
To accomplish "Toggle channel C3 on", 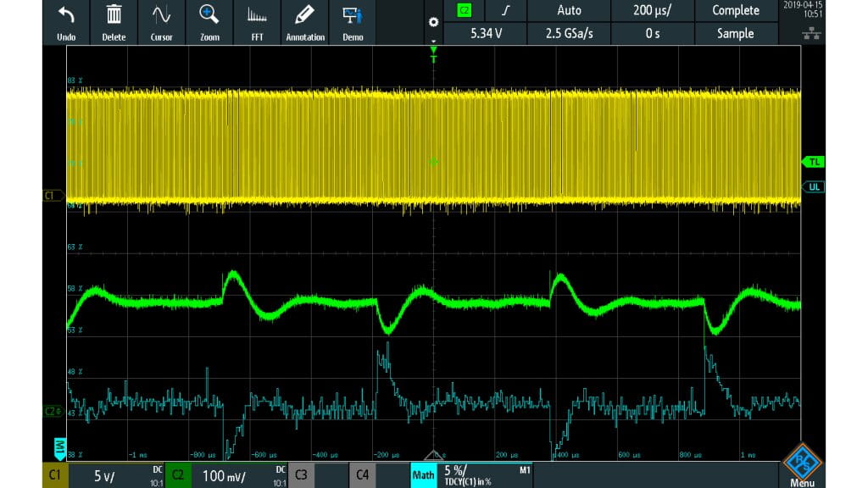I will [x=301, y=475].
